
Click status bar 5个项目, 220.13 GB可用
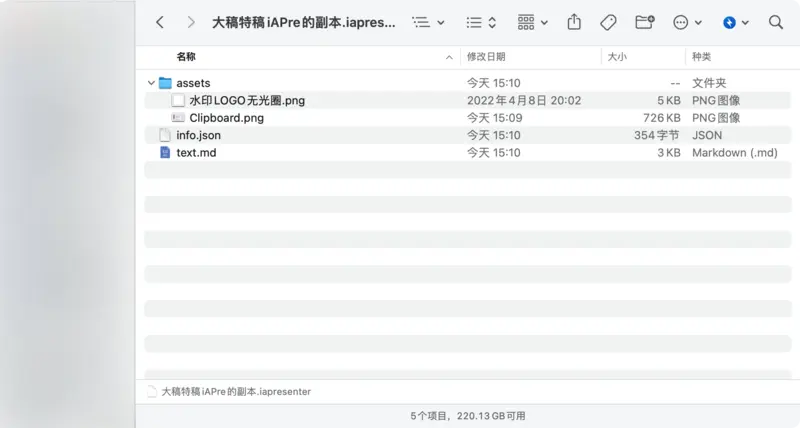(468, 416)
